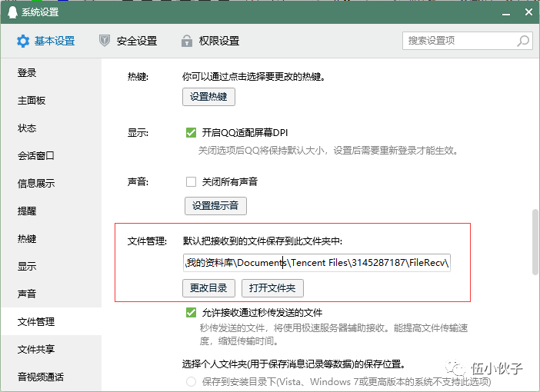Go to 声音 in the sidebar
This screenshot has width=540, height=392.
coord(51,294)
